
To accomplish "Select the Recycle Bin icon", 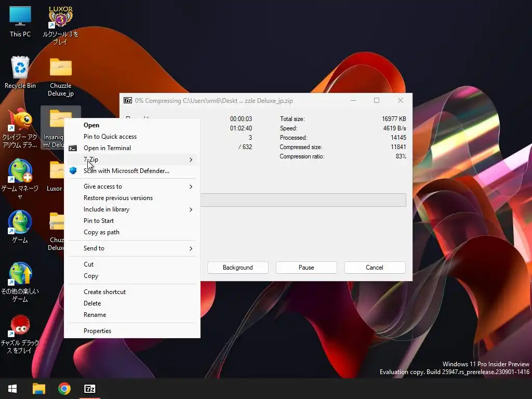I will [x=20, y=72].
